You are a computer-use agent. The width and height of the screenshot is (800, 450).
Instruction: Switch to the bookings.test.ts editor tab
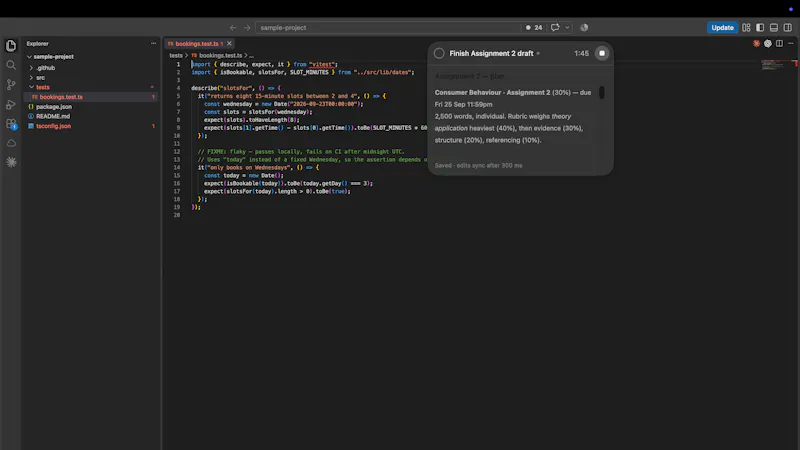pos(196,44)
